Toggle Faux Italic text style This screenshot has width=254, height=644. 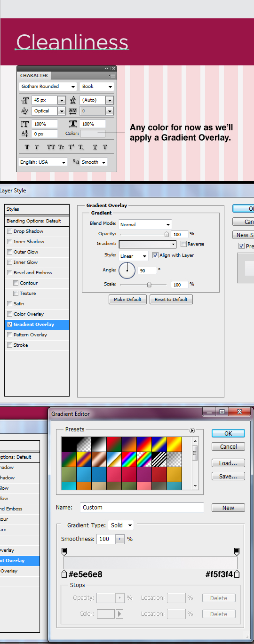point(37,147)
